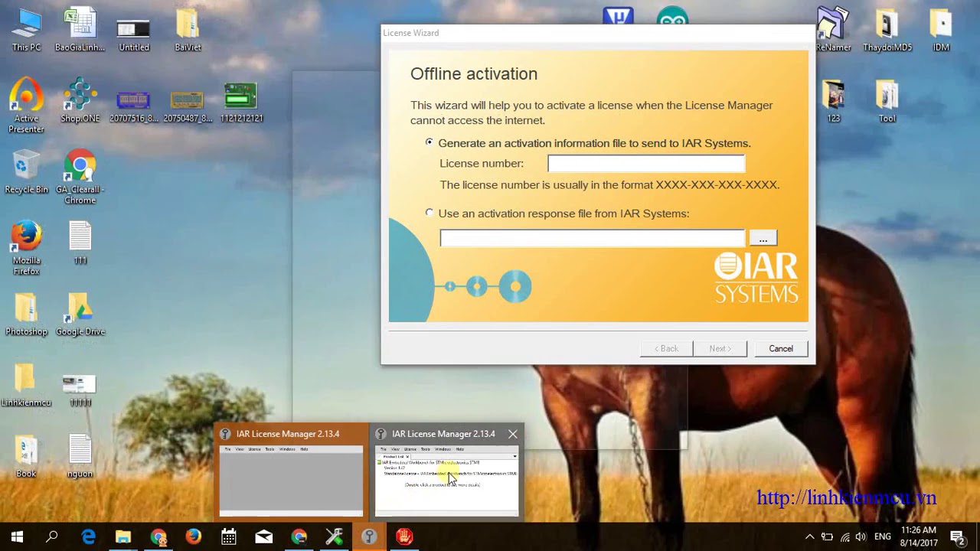Click the Back button in License Wizard

[x=666, y=348]
